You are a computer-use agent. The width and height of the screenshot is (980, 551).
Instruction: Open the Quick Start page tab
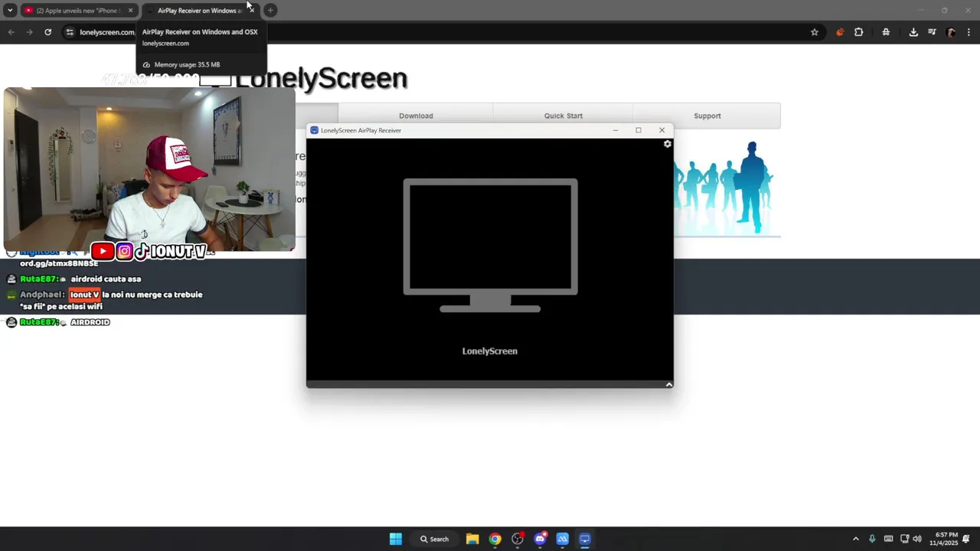tap(563, 116)
